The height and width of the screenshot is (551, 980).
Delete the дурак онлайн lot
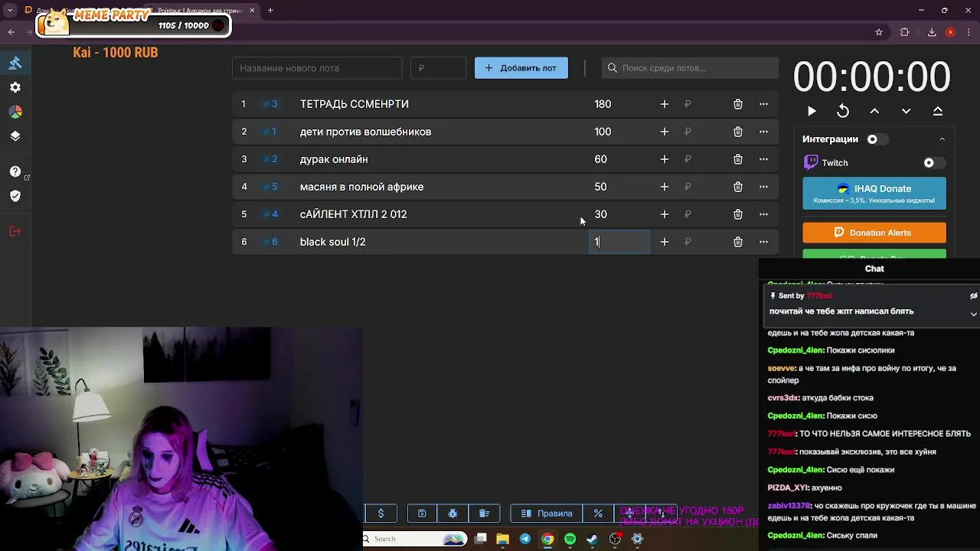click(x=738, y=159)
